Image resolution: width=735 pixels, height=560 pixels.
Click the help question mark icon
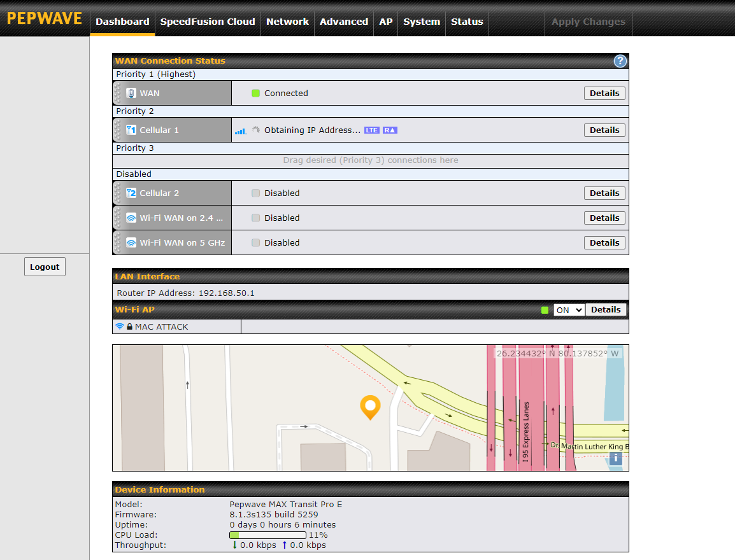pos(620,61)
